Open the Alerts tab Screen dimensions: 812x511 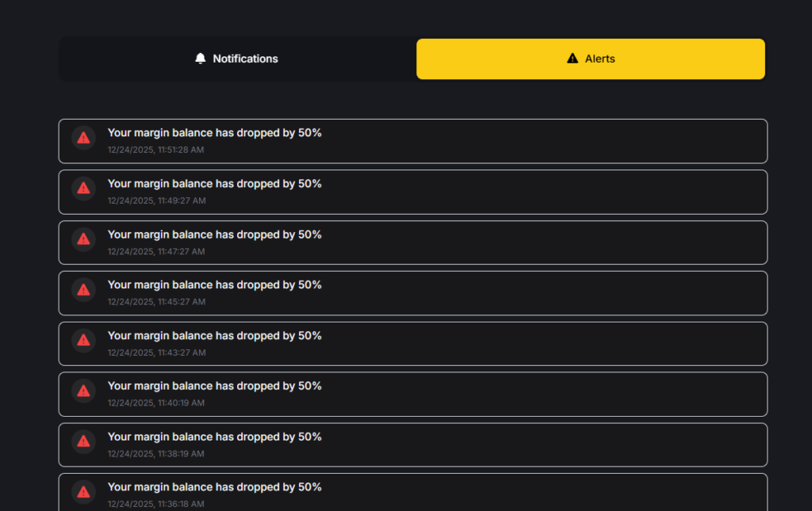point(591,59)
